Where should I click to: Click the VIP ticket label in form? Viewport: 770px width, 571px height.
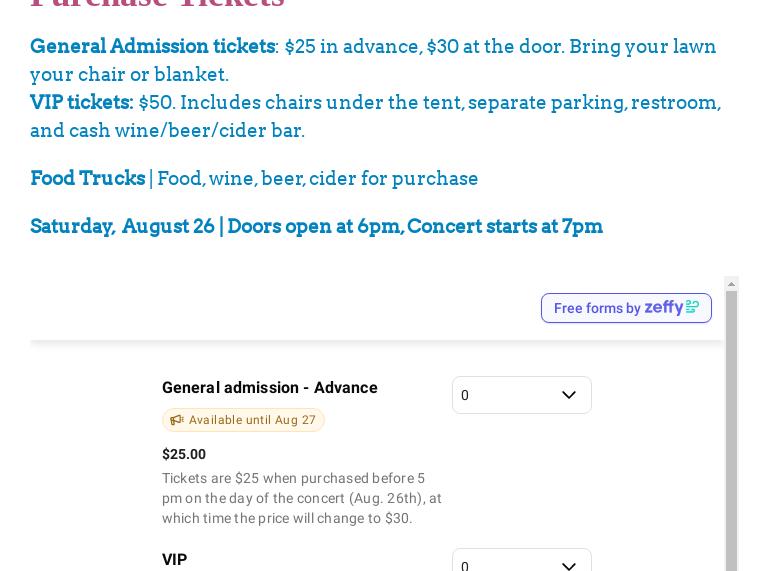(x=175, y=560)
